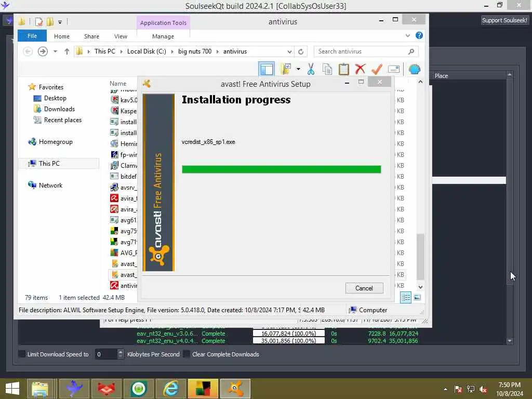
Task: Open the Manage ribbon tab
Action: point(163,36)
